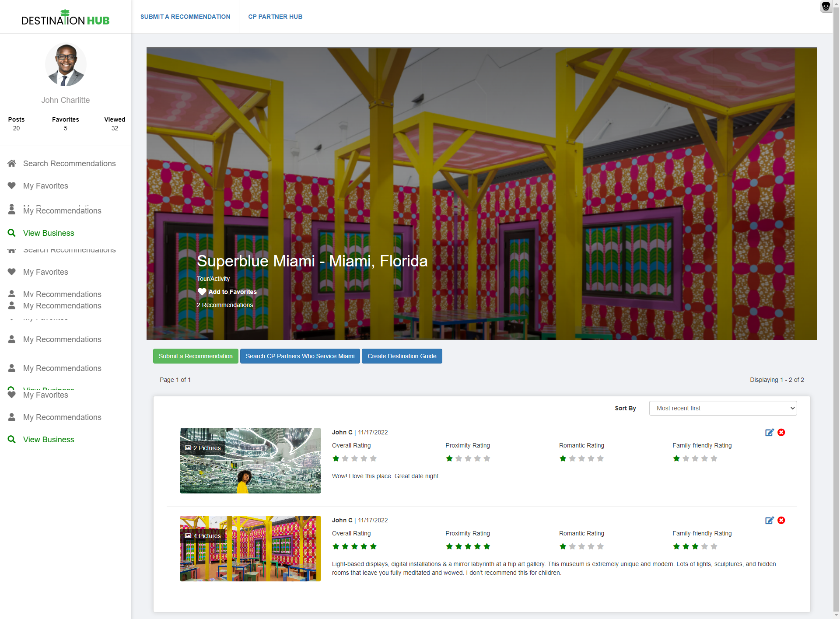Delete the second recommendation with red X
This screenshot has height=619, width=840.
click(x=781, y=521)
